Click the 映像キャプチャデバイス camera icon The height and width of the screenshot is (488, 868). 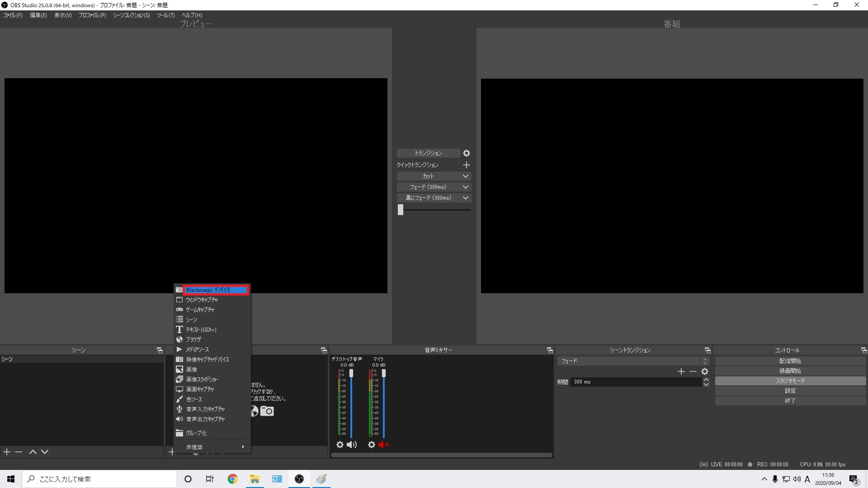[x=179, y=359]
